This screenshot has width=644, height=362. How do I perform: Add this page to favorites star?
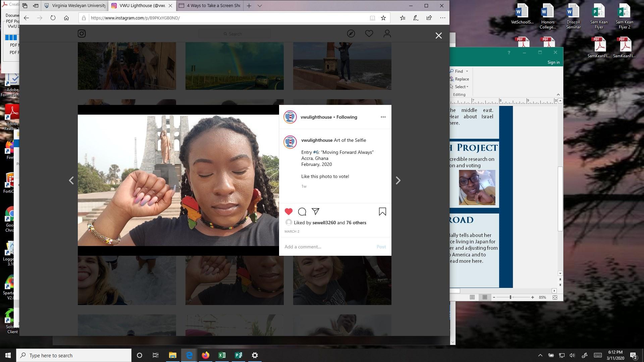click(x=383, y=18)
